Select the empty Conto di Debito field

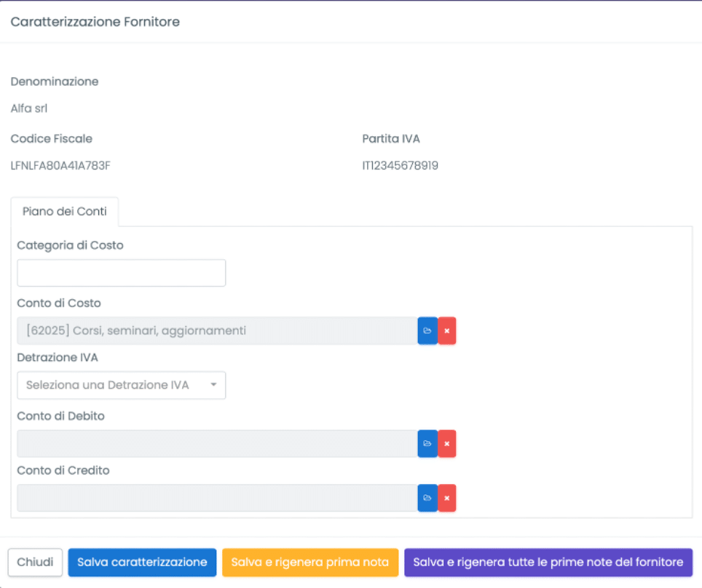(216, 443)
